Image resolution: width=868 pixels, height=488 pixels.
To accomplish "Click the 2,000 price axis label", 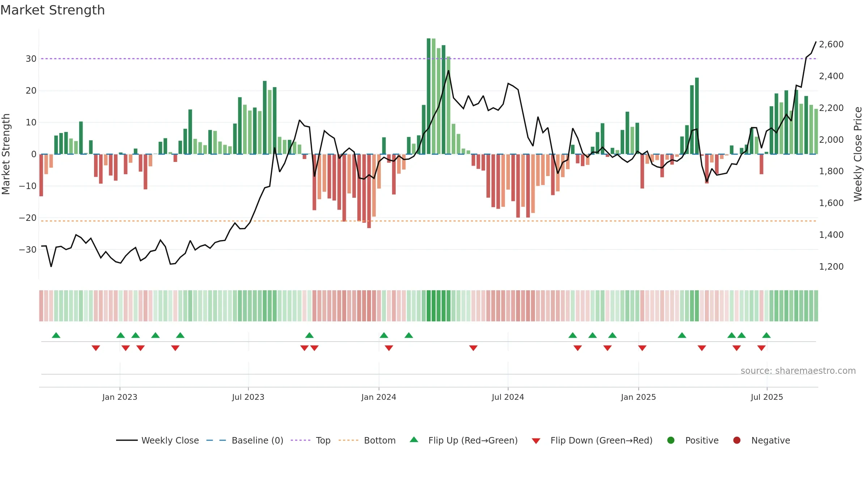I will pyautogui.click(x=831, y=140).
